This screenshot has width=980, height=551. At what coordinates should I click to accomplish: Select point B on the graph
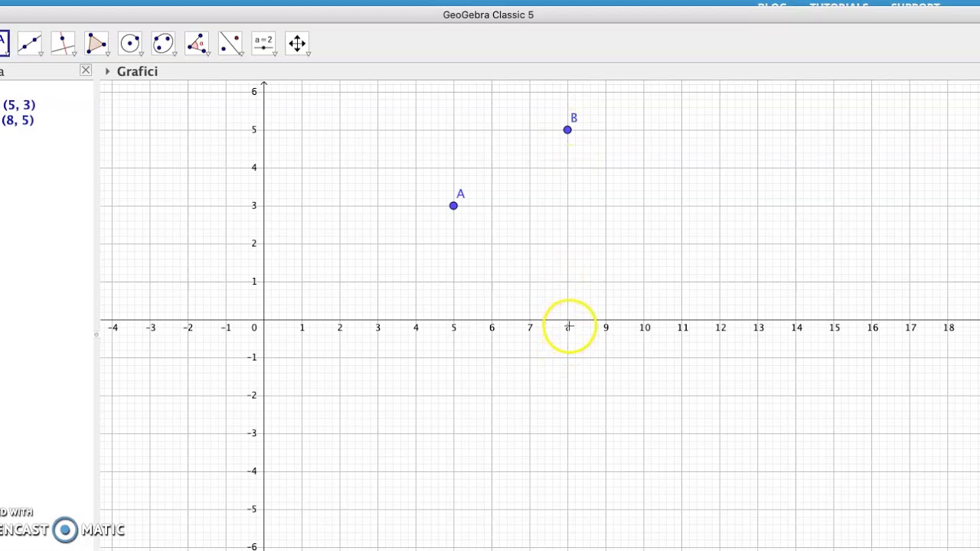point(567,129)
